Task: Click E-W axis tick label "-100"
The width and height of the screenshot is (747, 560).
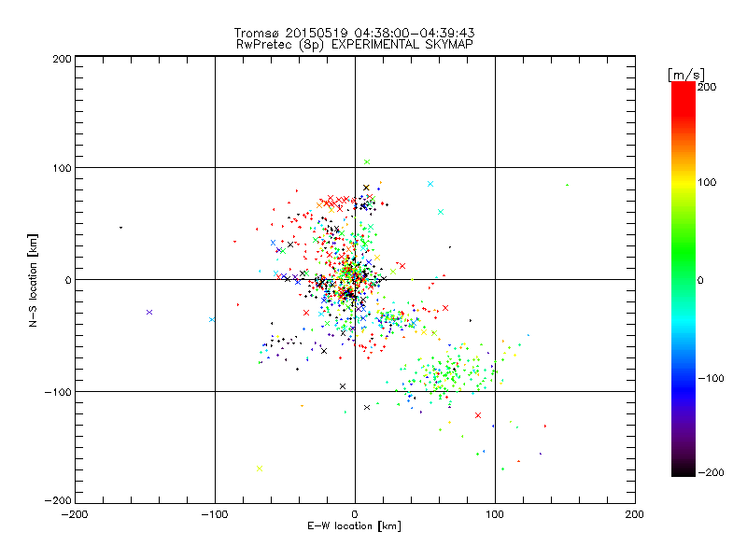Action: pyautogui.click(x=215, y=515)
